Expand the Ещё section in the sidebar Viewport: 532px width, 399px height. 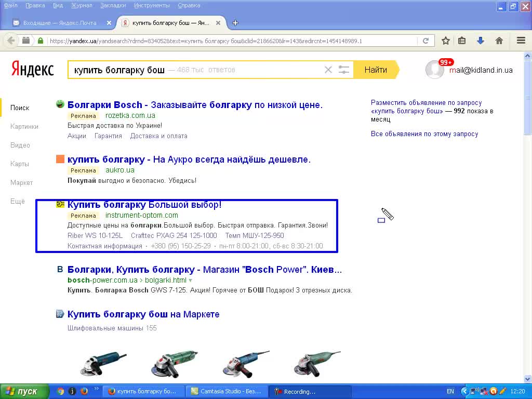tap(18, 201)
